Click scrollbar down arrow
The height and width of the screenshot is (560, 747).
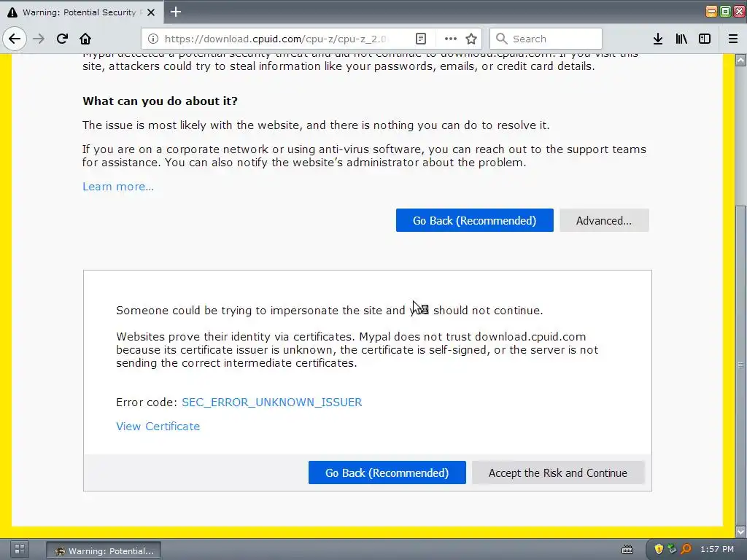click(740, 531)
